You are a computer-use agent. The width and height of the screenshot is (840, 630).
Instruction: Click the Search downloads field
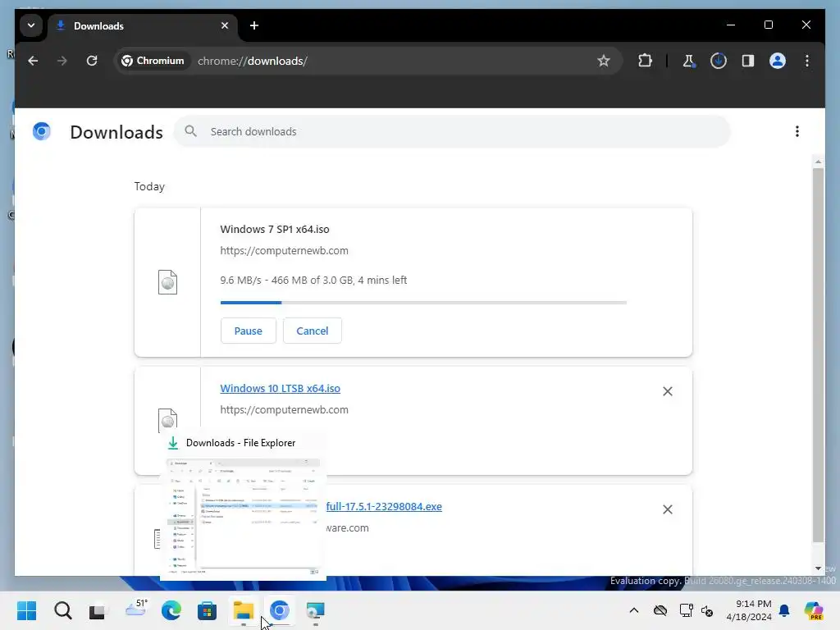tap(452, 132)
